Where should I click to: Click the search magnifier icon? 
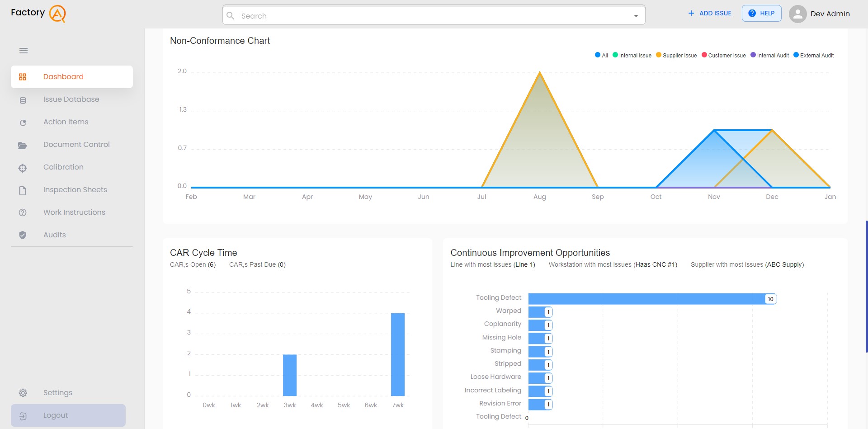(231, 15)
